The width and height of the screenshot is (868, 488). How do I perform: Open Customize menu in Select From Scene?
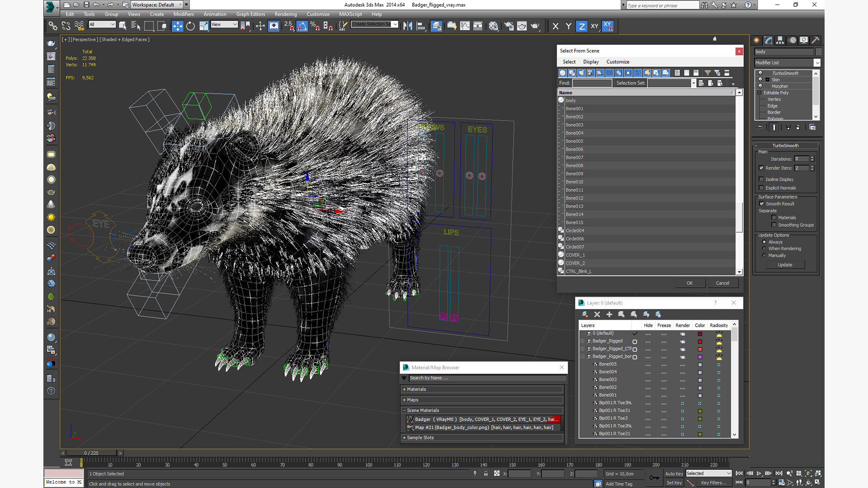click(x=618, y=62)
